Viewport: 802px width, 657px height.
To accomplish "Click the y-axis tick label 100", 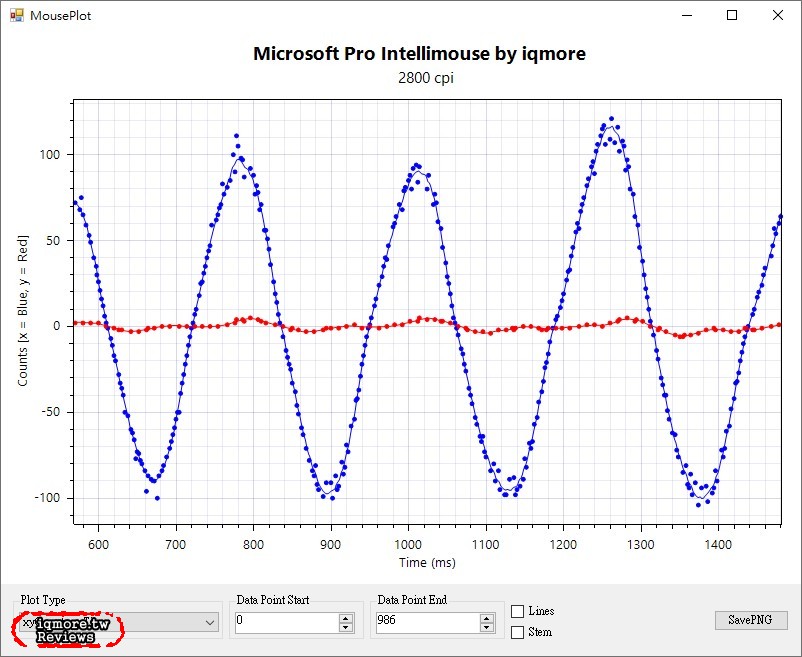I will click(50, 154).
